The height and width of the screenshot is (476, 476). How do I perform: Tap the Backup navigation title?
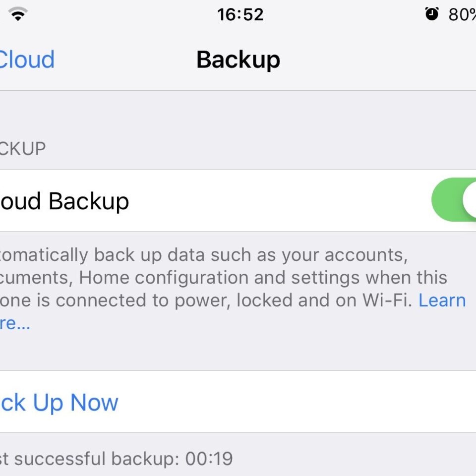(x=238, y=59)
